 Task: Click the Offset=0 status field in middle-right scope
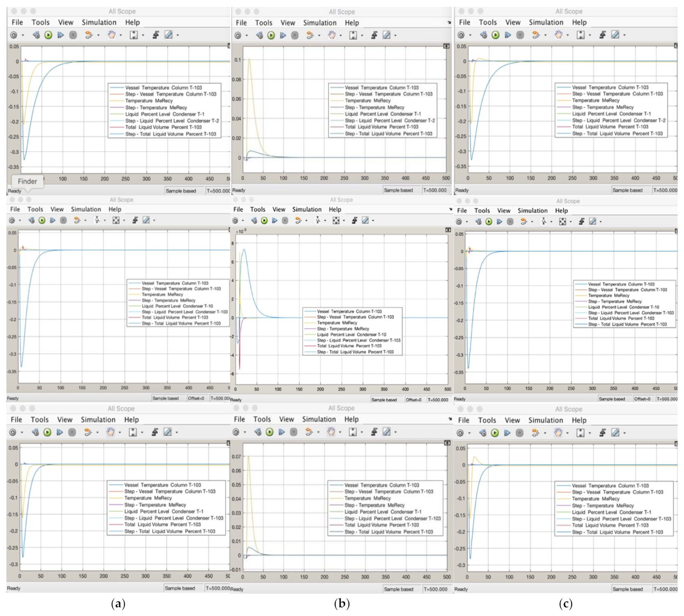coord(642,399)
